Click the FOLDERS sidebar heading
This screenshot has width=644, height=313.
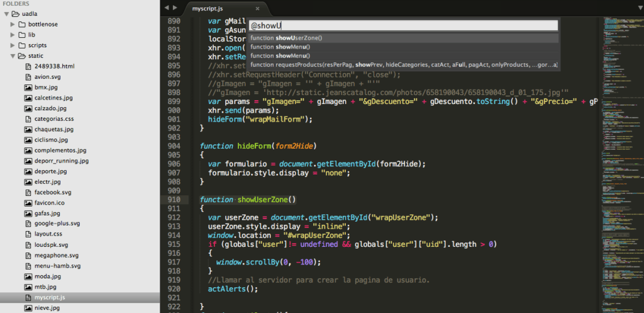(16, 3)
